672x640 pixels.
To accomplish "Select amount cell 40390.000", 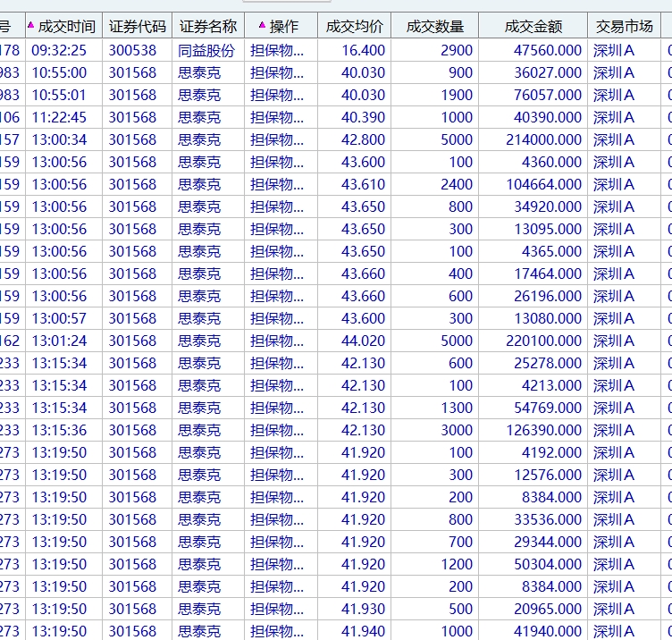I will coord(548,117).
